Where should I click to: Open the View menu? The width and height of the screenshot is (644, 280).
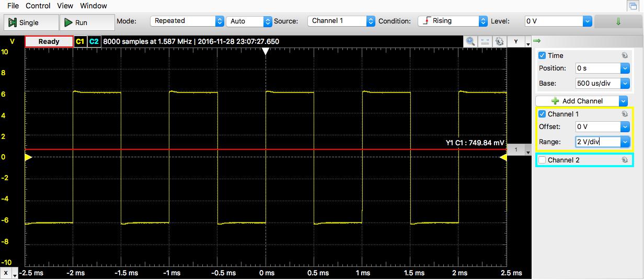65,6
